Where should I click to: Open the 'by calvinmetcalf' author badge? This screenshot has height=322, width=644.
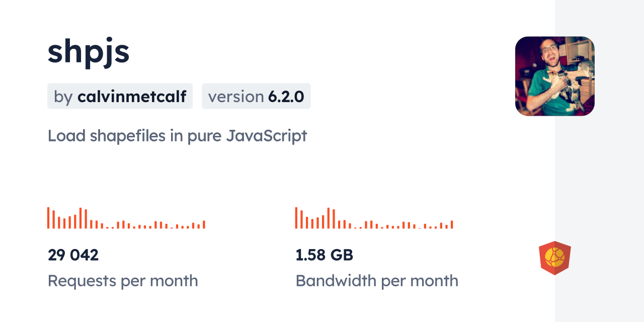click(x=120, y=96)
